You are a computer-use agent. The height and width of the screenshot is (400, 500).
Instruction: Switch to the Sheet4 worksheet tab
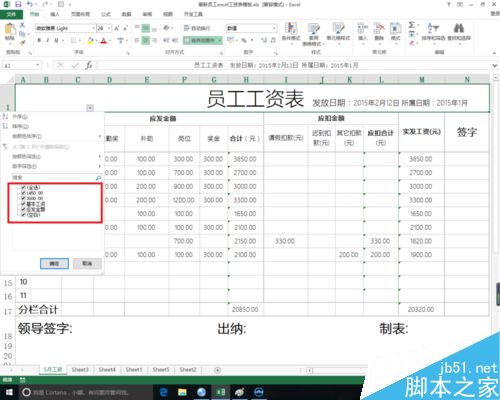[x=107, y=370]
